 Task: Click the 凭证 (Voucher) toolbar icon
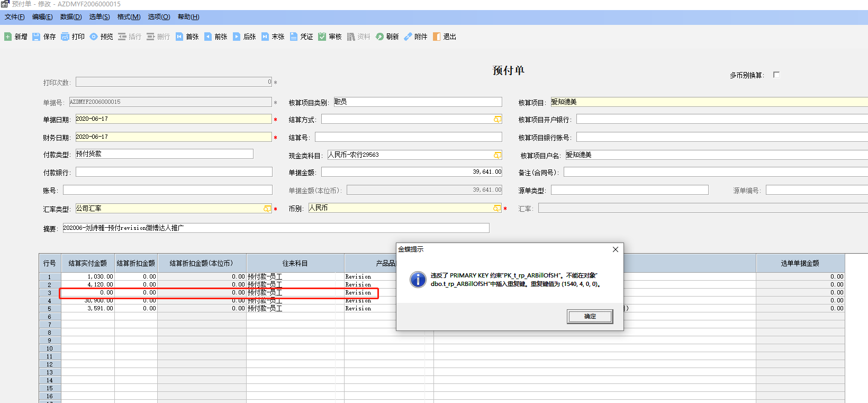(x=294, y=37)
